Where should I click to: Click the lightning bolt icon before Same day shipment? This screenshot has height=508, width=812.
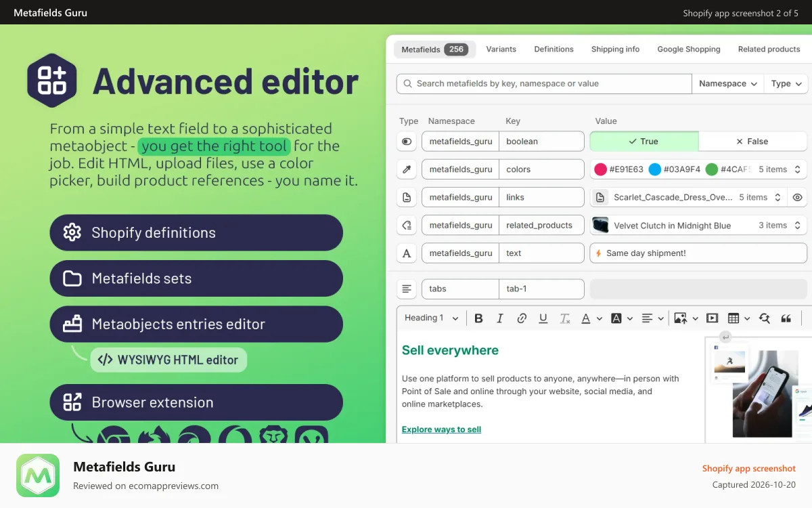pos(598,253)
